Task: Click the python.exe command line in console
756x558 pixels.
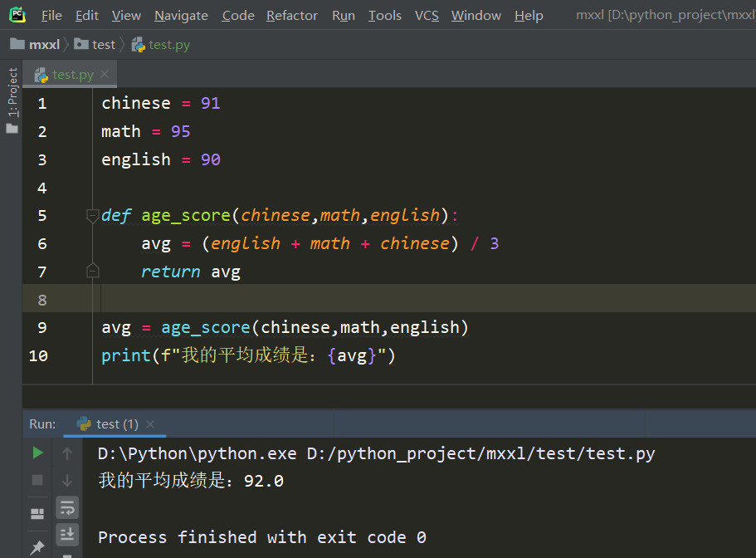Action: [376, 454]
